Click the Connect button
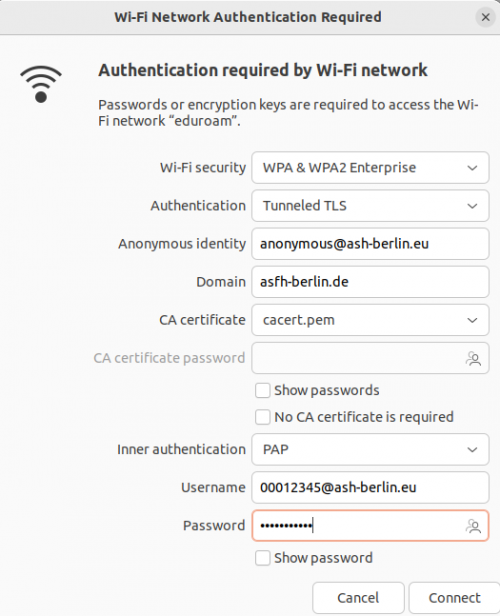500x616 pixels. coord(454,598)
